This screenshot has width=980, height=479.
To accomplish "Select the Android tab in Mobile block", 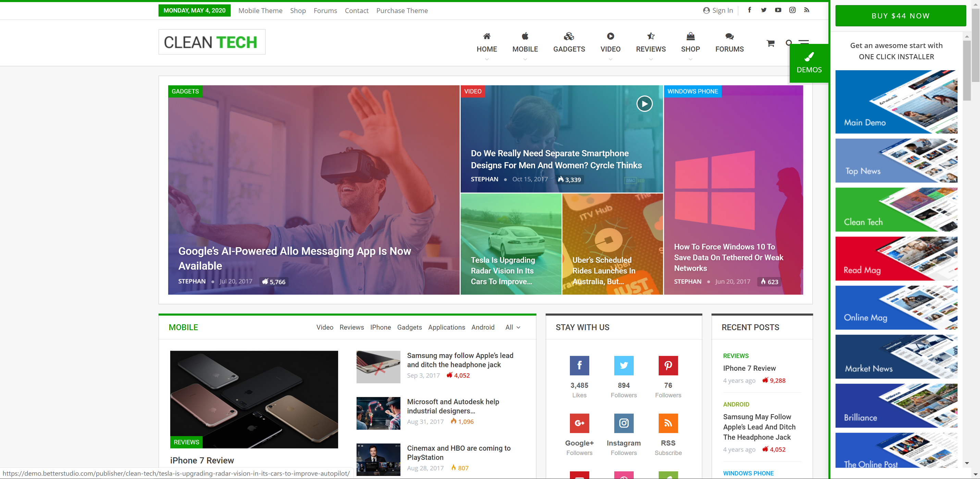I will coord(483,327).
